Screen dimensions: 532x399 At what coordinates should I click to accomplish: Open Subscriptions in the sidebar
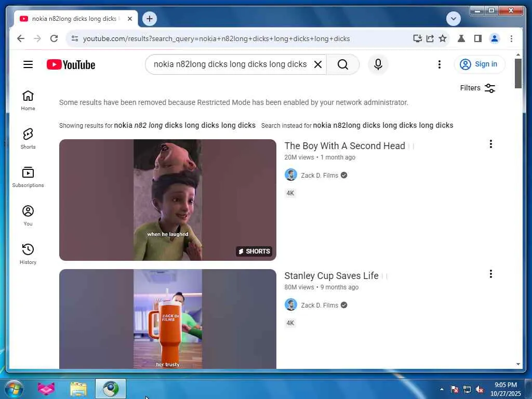click(28, 178)
